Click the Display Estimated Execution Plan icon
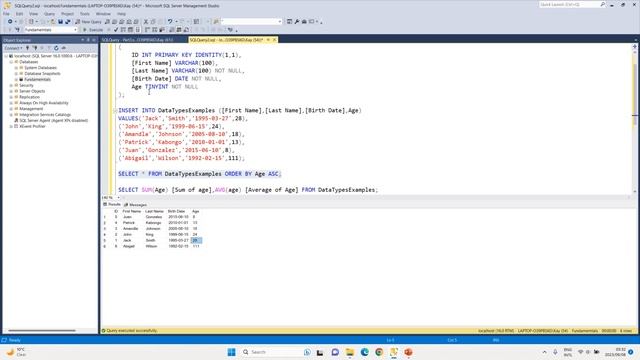Screen dimensions: 640x360 tap(123, 30)
